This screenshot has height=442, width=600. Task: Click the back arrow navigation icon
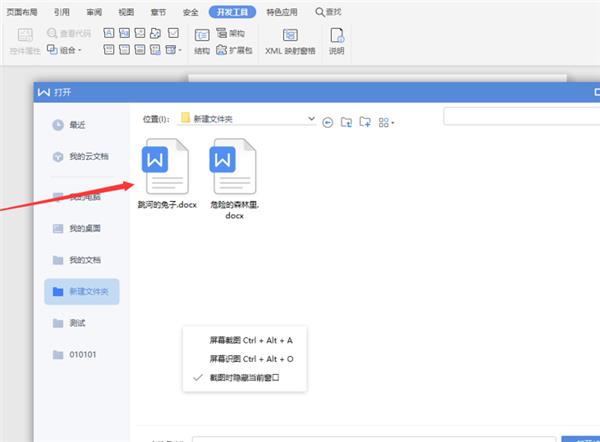point(327,122)
